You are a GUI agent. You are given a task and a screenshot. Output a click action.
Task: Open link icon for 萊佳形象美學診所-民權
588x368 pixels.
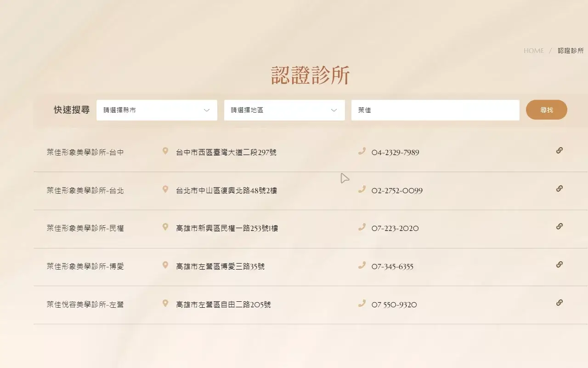[x=559, y=226]
